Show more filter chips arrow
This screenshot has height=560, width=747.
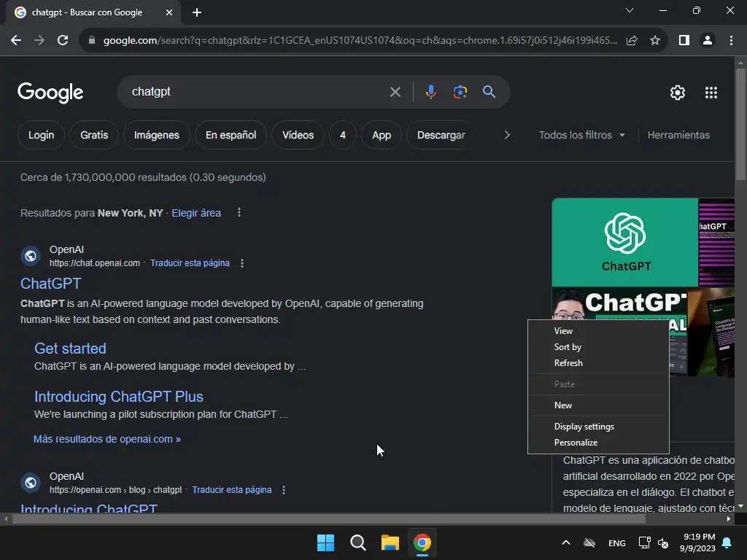pos(507,135)
